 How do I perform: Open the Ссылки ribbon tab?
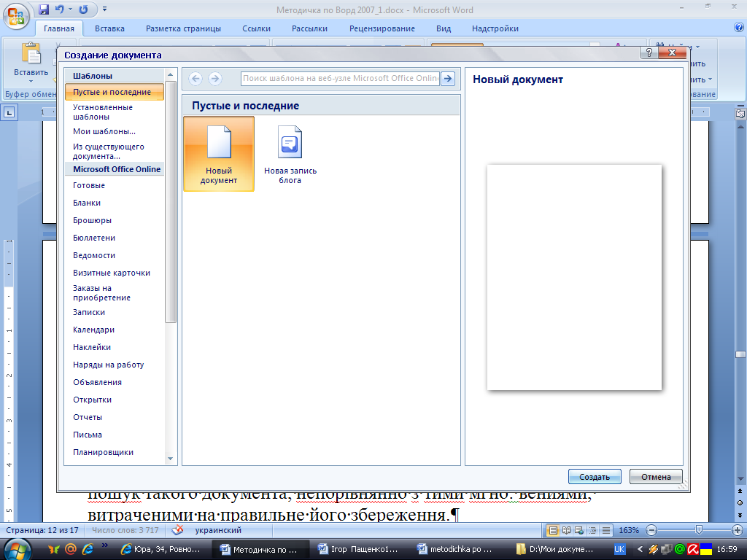[x=256, y=28]
